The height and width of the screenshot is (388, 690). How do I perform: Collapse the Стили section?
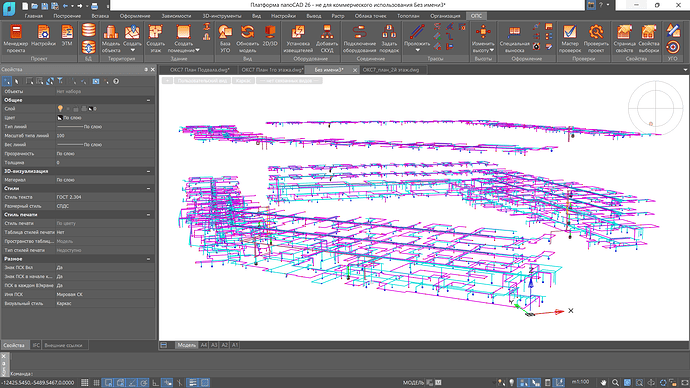pyautogui.click(x=148, y=188)
